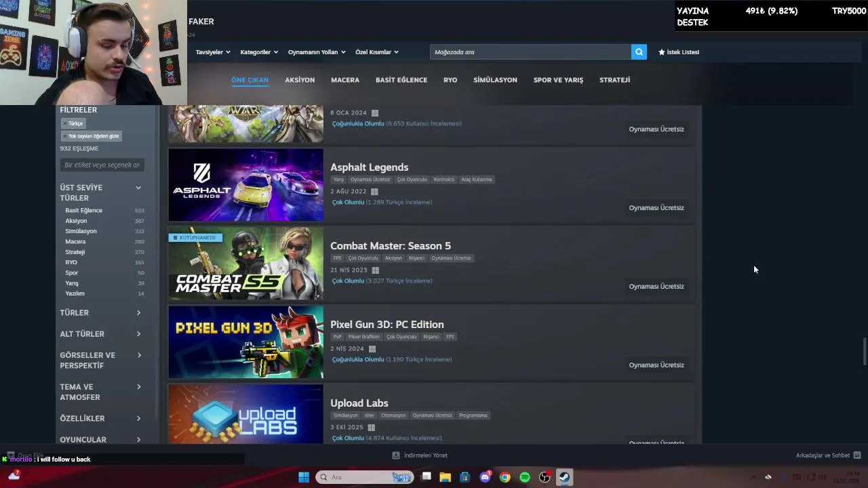Click the İndirmeleri Yönet download icon
This screenshot has width=868, height=488.
[396, 455]
